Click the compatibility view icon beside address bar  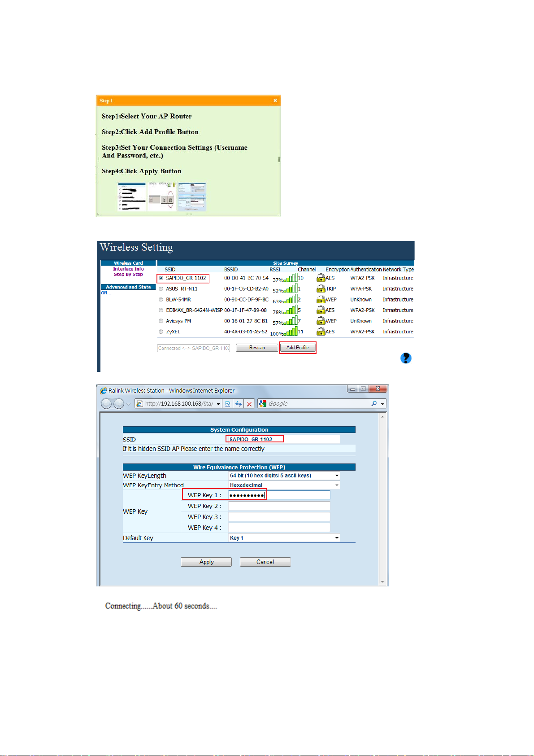click(x=228, y=404)
